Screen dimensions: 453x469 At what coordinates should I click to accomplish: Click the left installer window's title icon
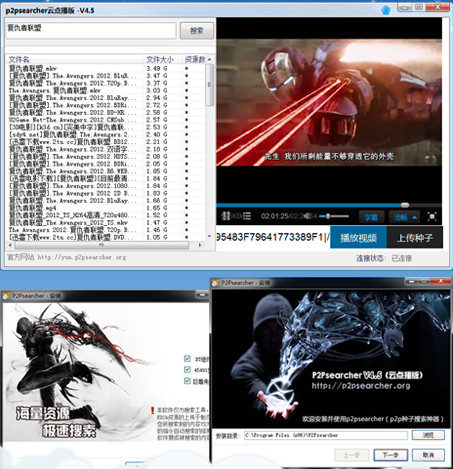coord(6,296)
